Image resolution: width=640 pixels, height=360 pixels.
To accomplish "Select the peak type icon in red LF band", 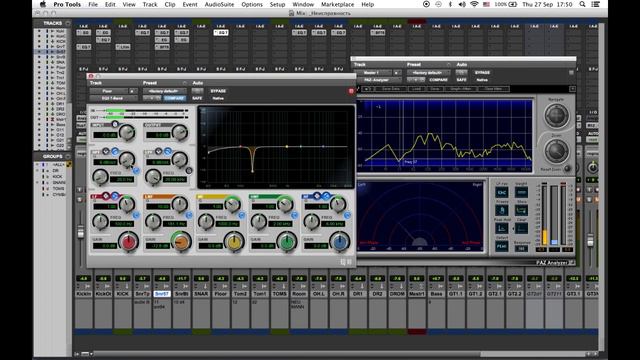I will (106, 196).
